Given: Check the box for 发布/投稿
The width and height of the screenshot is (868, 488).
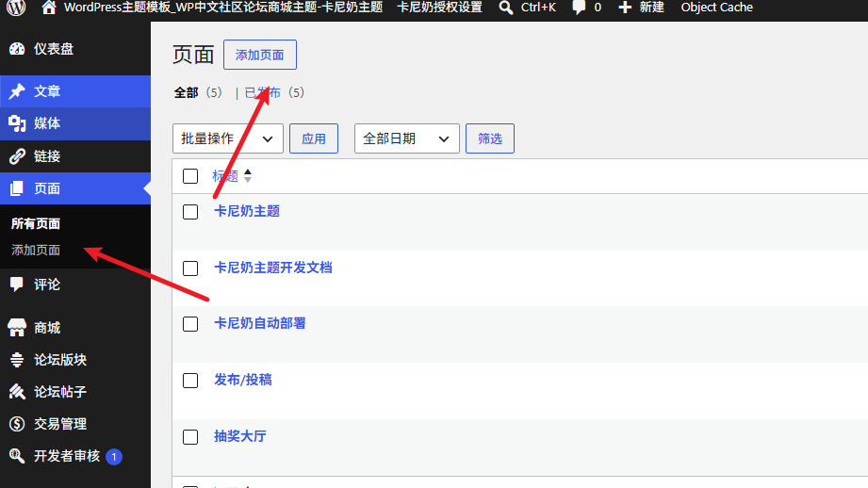Looking at the screenshot, I should click(190, 381).
